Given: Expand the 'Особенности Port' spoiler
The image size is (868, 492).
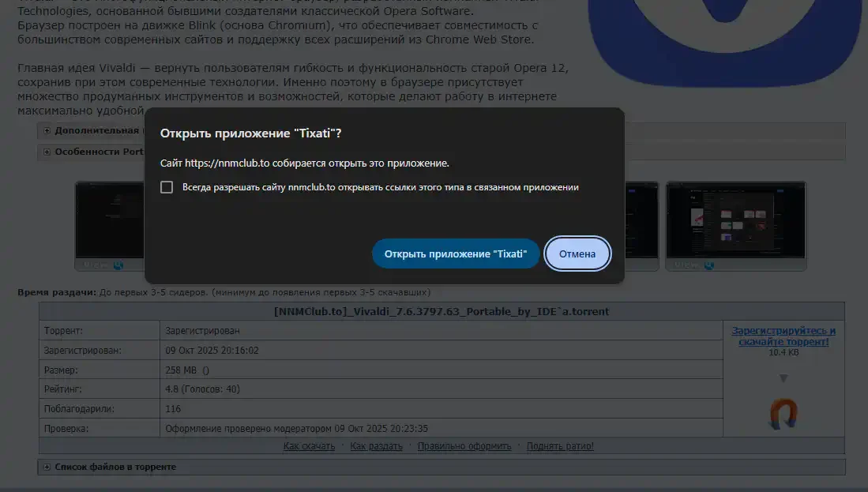Looking at the screenshot, I should coord(47,152).
